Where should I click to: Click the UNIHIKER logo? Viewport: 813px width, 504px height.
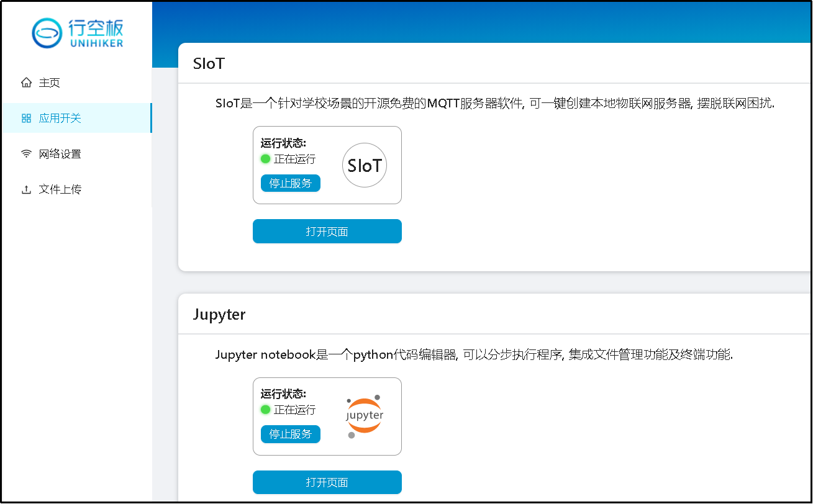coord(78,33)
